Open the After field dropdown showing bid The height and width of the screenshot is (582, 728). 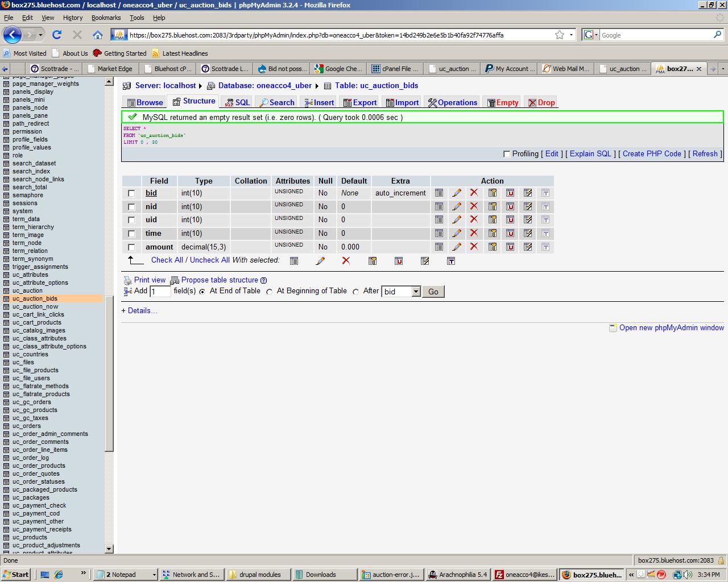pyautogui.click(x=416, y=292)
